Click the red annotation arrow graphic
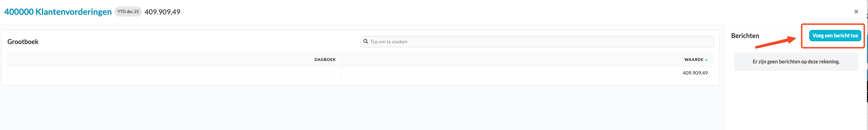868x130 pixels. tap(775, 42)
